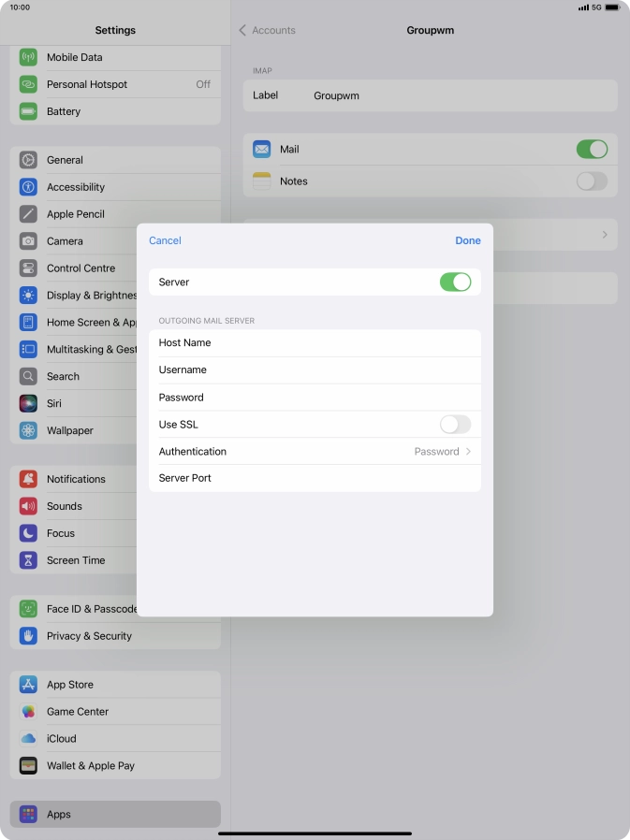630x840 pixels.
Task: Go back to Accounts
Action: (x=267, y=31)
